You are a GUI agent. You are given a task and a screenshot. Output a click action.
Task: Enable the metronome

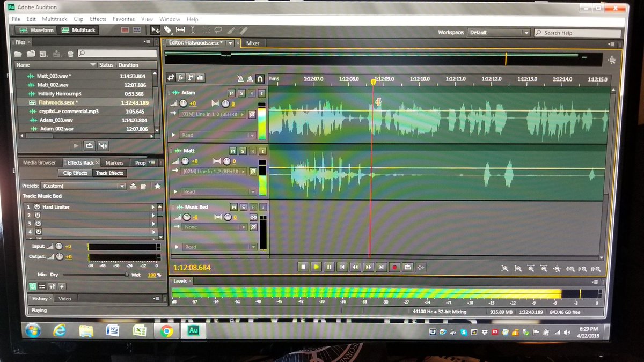point(240,78)
